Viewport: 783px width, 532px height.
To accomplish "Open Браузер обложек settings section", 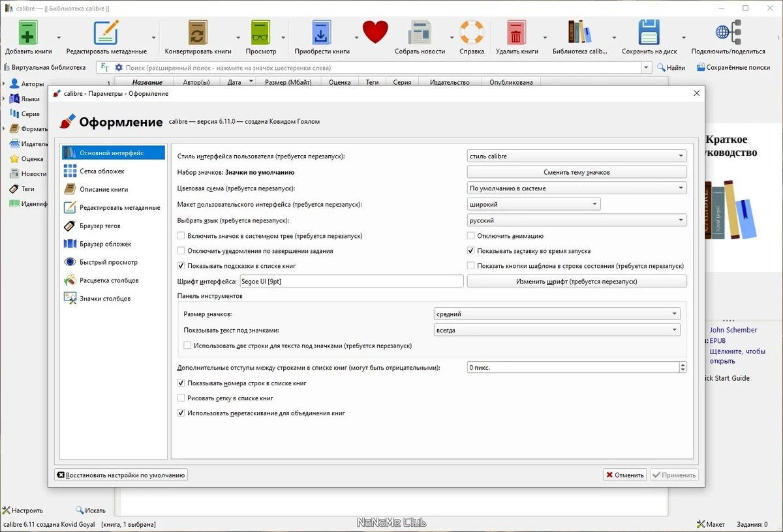I will [x=112, y=244].
